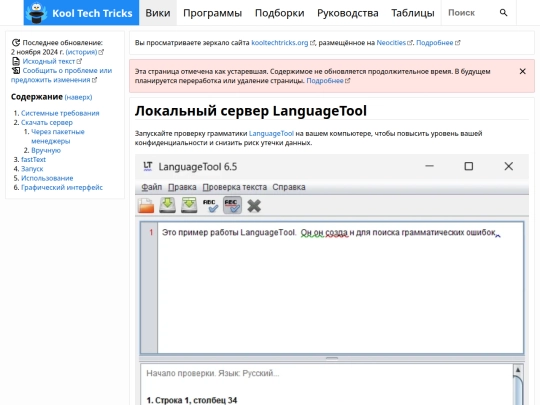
Task: Open the Правка menu in LanguageTool
Action: 182,187
